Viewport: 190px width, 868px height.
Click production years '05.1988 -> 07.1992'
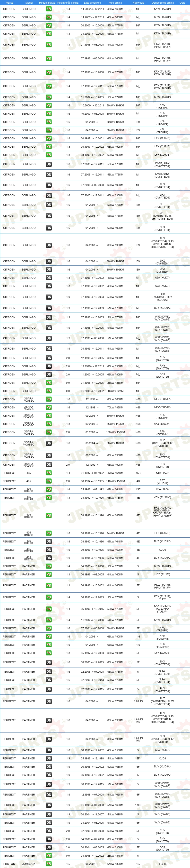(92, 489)
